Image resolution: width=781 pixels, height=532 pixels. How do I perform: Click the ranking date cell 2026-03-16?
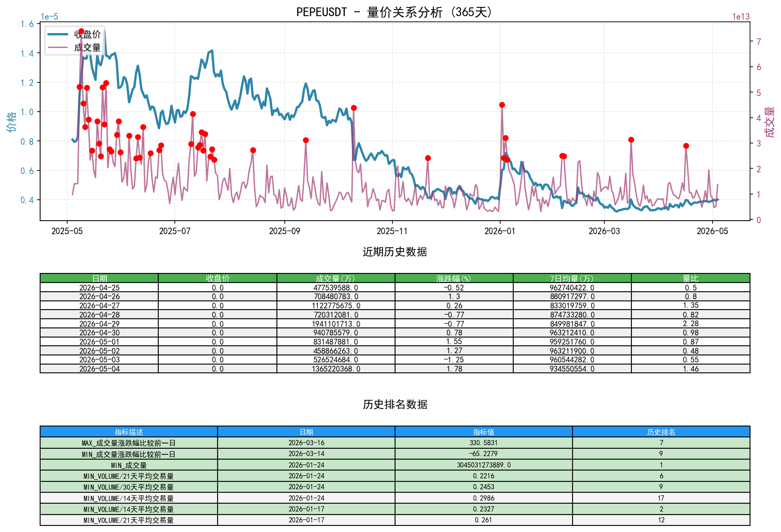pyautogui.click(x=306, y=443)
